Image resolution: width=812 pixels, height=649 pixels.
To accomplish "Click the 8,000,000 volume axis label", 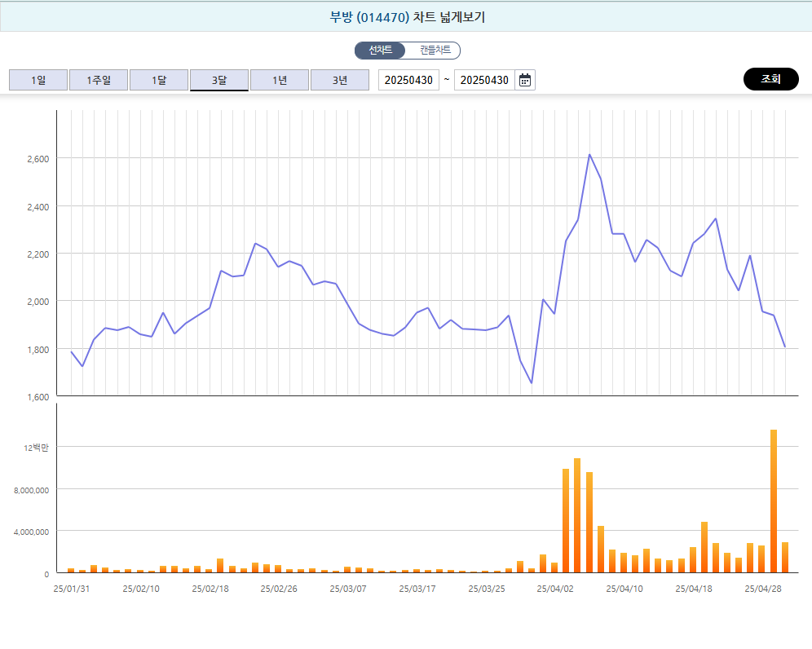I will pyautogui.click(x=32, y=490).
